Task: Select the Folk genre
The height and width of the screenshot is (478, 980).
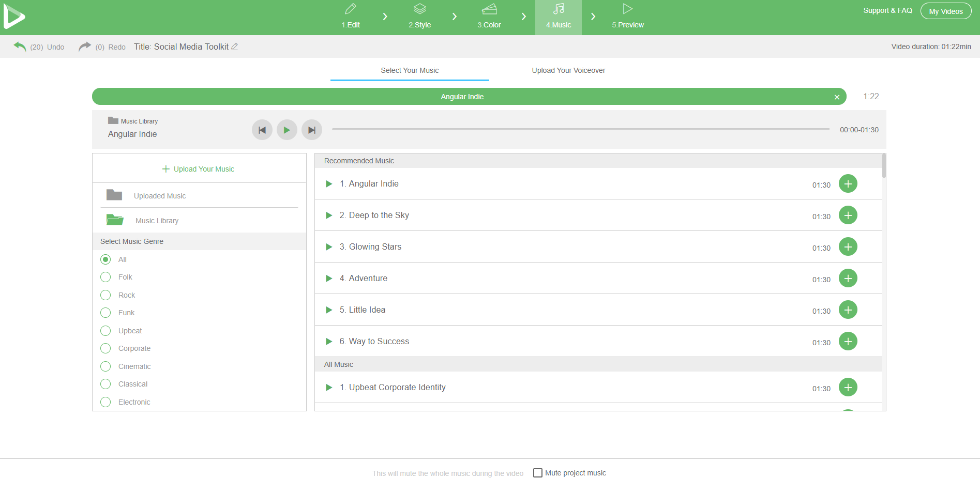Action: tap(105, 277)
